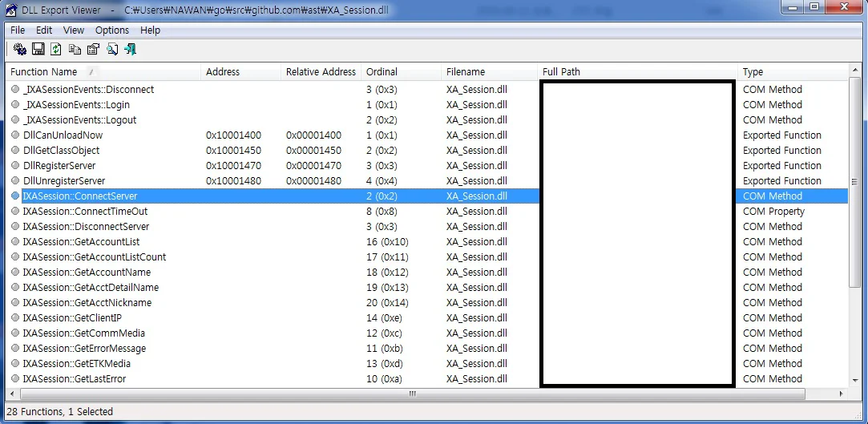Refresh the list with the green arrows icon
The height and width of the screenshot is (424, 868).
(x=56, y=49)
